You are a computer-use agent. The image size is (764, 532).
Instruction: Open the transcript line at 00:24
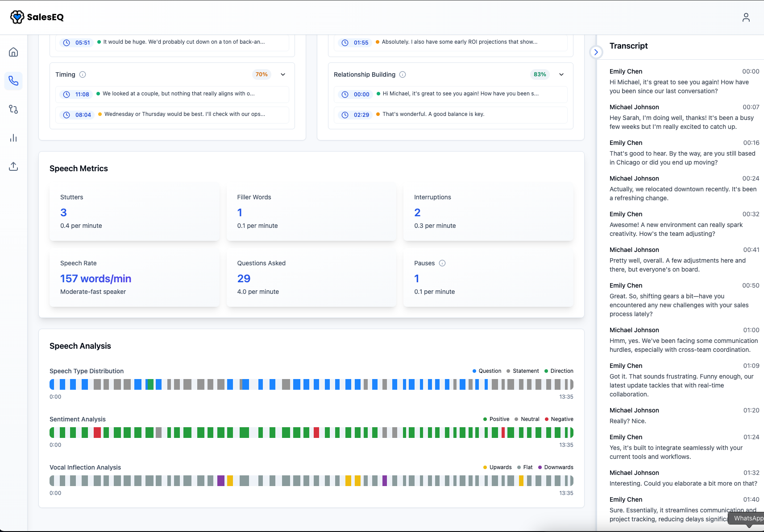tap(685, 188)
